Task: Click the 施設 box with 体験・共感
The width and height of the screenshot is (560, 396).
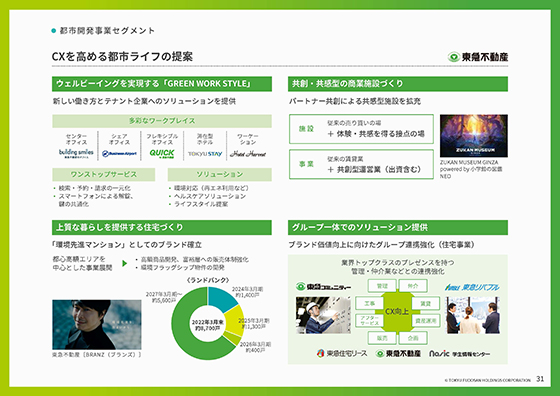Action: click(361, 129)
